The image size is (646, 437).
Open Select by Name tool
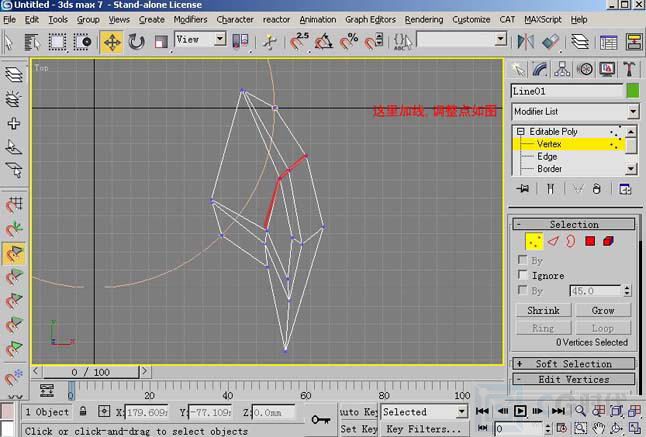click(32, 42)
